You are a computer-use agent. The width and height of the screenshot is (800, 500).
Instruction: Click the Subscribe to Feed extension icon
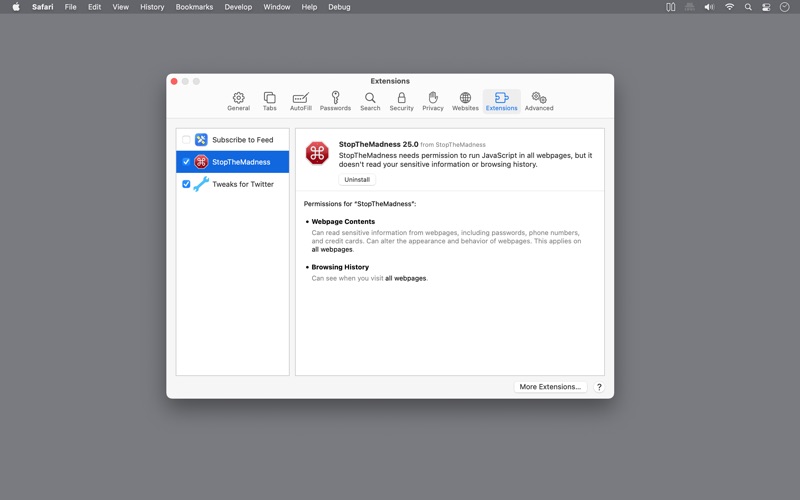click(x=201, y=139)
